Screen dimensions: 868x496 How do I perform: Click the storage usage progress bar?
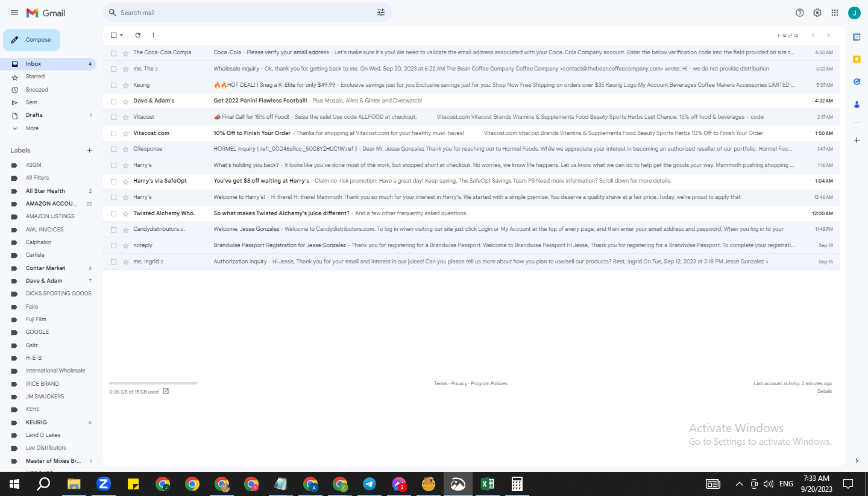153,383
